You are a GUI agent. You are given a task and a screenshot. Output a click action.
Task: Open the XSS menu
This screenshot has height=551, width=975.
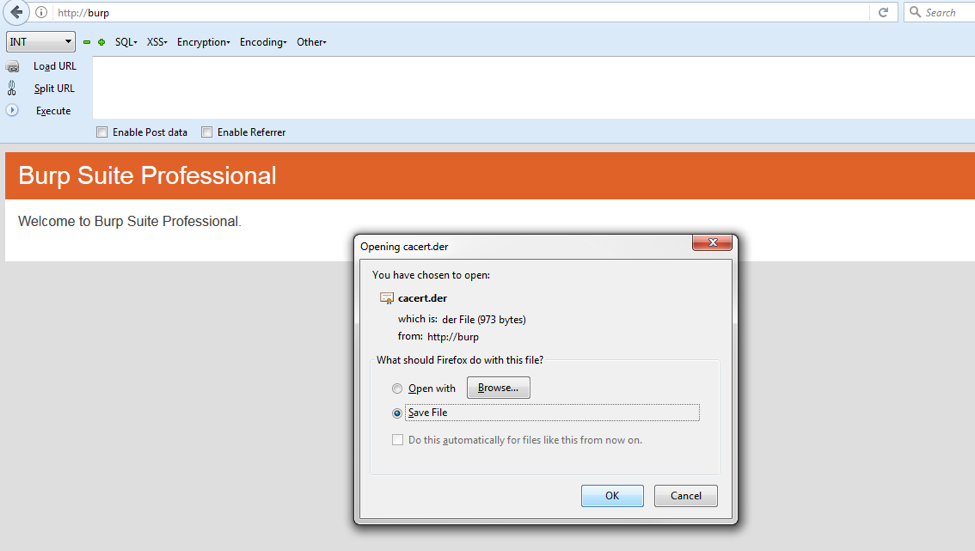[157, 42]
